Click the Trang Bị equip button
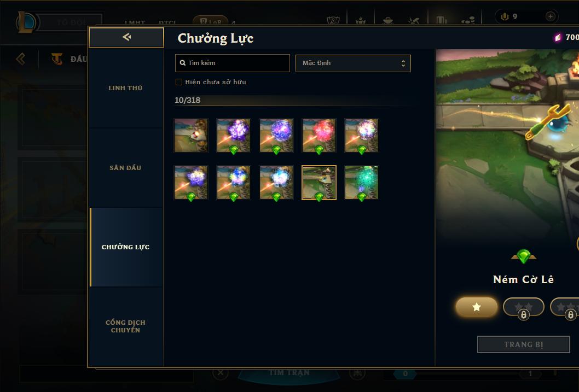Viewport: 579px width, 392px height. 523,344
